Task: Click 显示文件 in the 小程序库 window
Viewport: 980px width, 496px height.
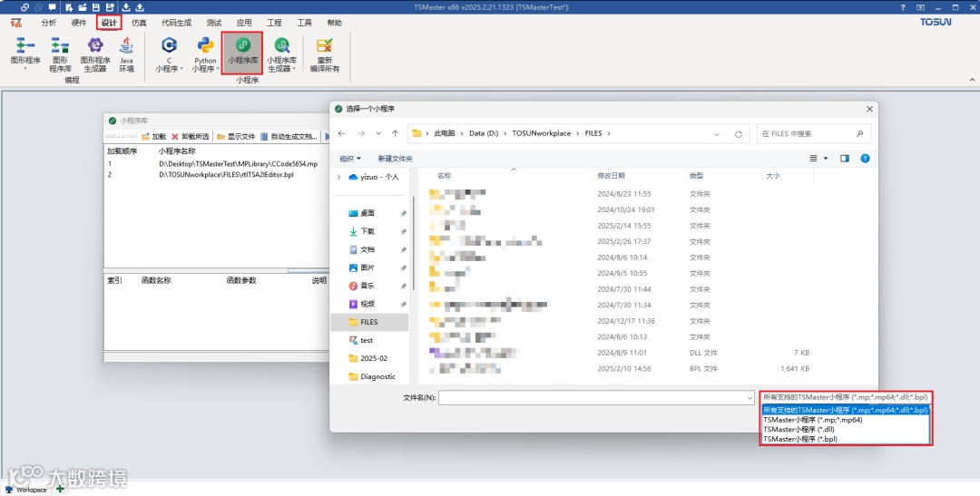Action: (x=236, y=136)
